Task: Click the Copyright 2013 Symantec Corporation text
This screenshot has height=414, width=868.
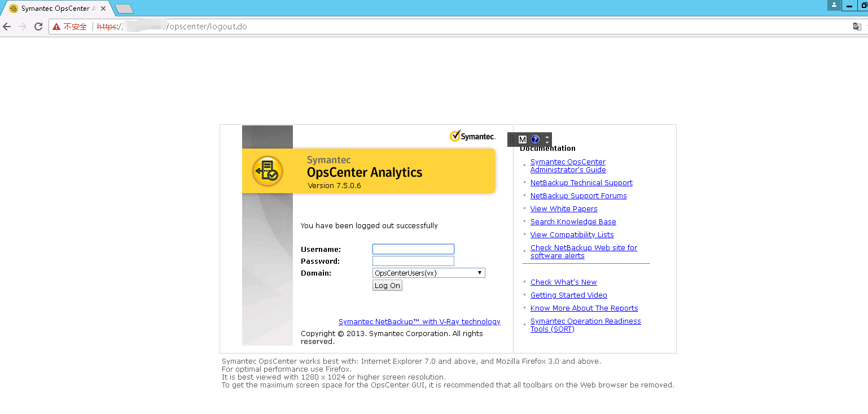Action: [392, 337]
